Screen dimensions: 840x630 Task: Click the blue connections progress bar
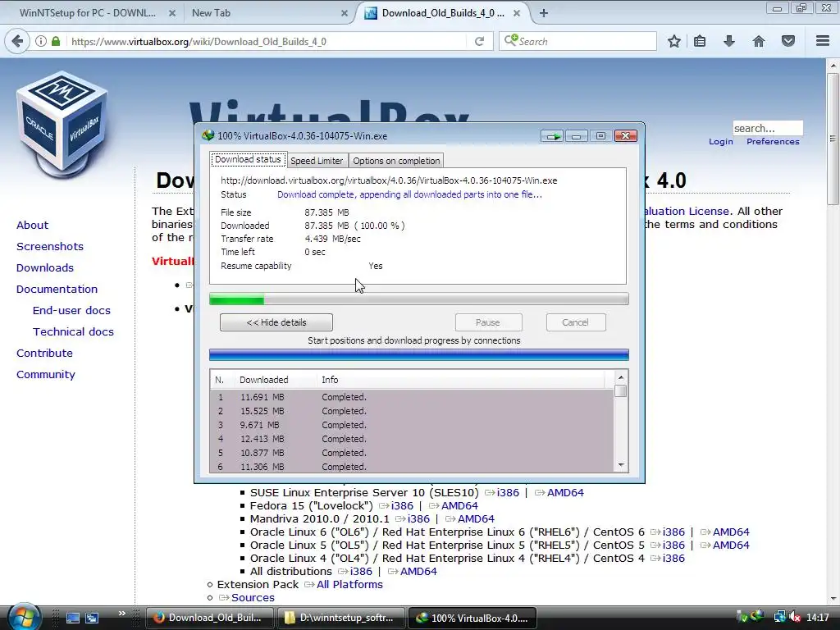click(x=419, y=354)
